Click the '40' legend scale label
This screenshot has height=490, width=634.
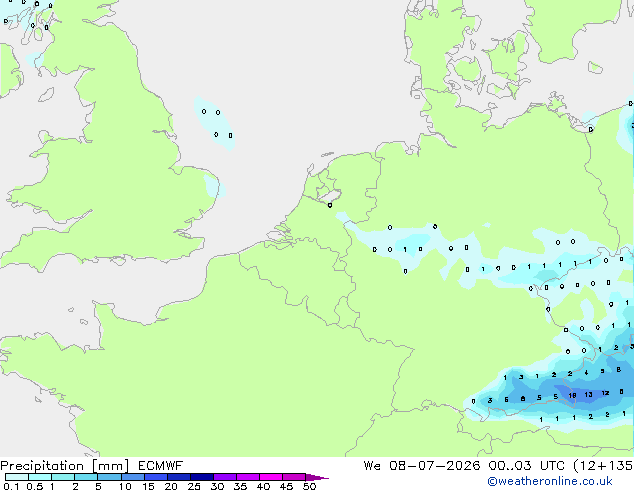coord(263,486)
